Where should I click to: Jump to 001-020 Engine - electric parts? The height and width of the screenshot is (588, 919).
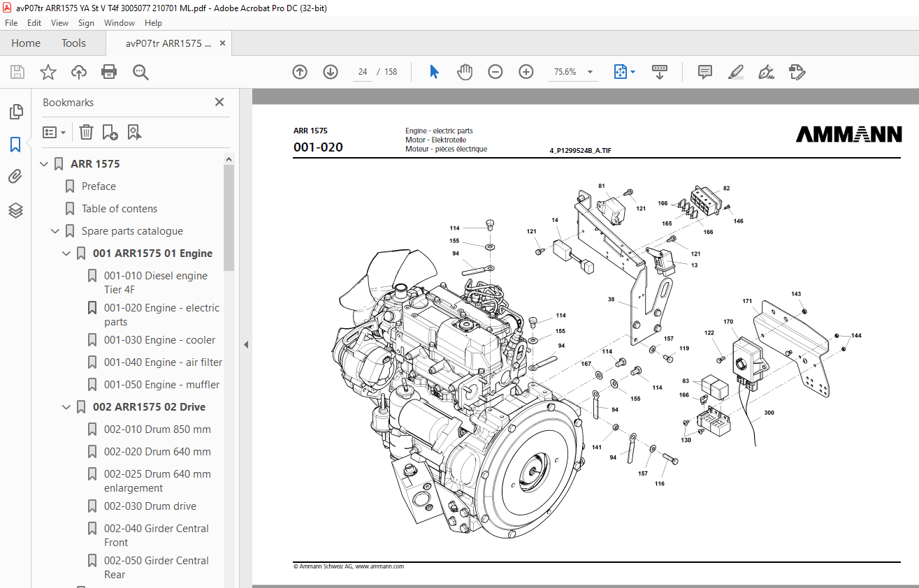point(161,315)
